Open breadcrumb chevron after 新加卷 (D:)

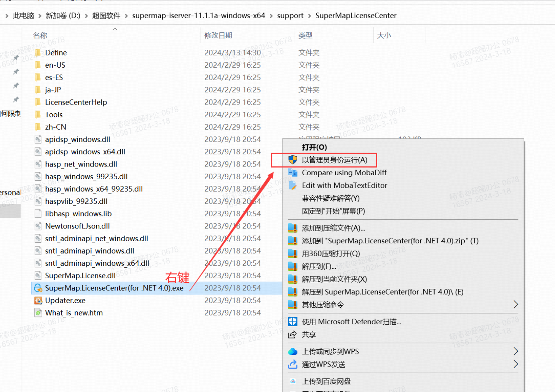86,16
